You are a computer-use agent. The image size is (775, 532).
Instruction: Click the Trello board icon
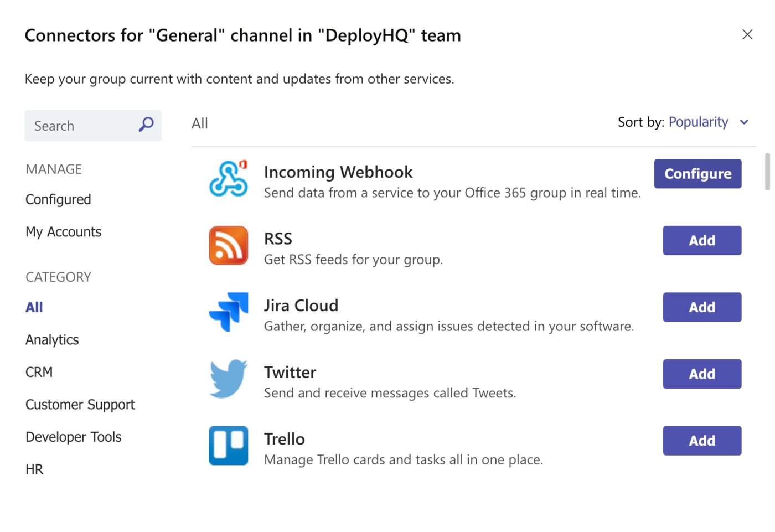[x=228, y=446]
